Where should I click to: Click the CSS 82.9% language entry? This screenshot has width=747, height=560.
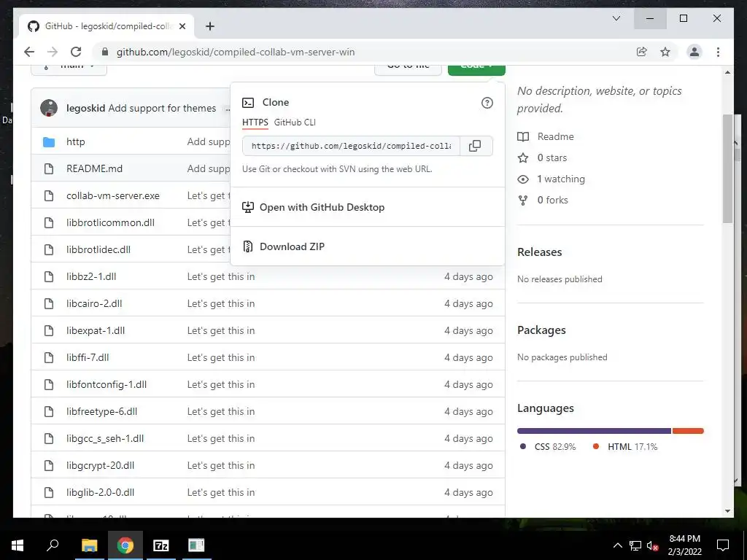pos(548,447)
